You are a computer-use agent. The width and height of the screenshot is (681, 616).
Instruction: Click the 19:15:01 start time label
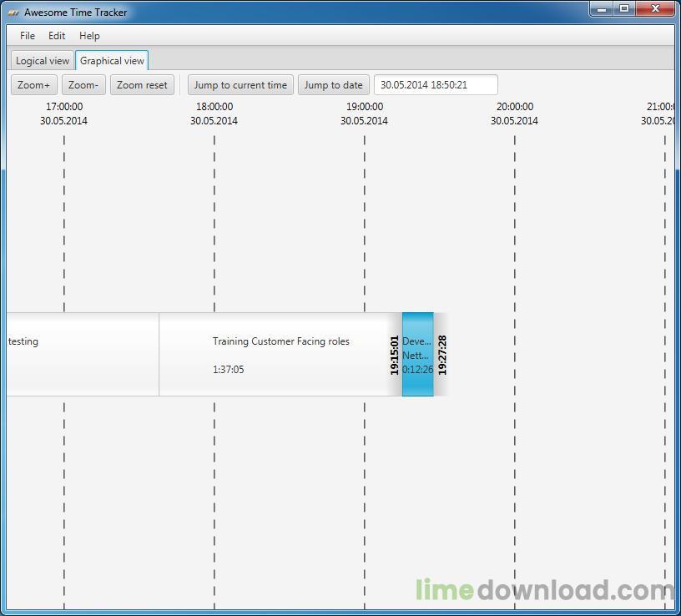click(x=395, y=356)
